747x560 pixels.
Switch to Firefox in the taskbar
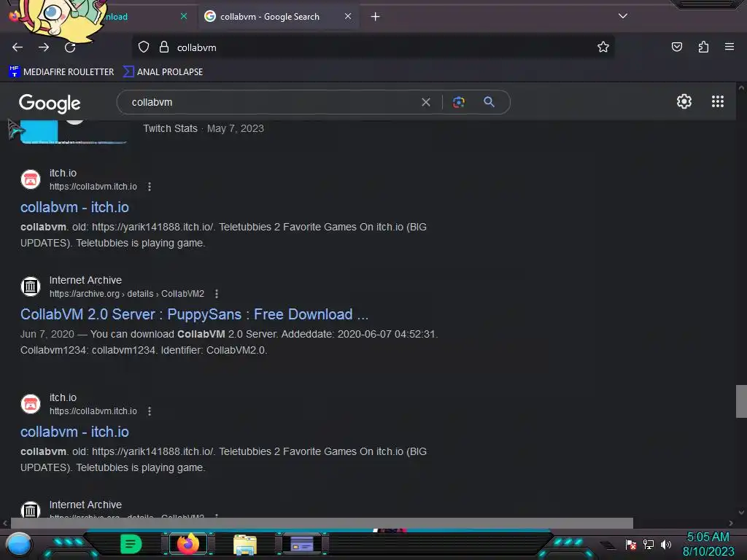pyautogui.click(x=187, y=544)
